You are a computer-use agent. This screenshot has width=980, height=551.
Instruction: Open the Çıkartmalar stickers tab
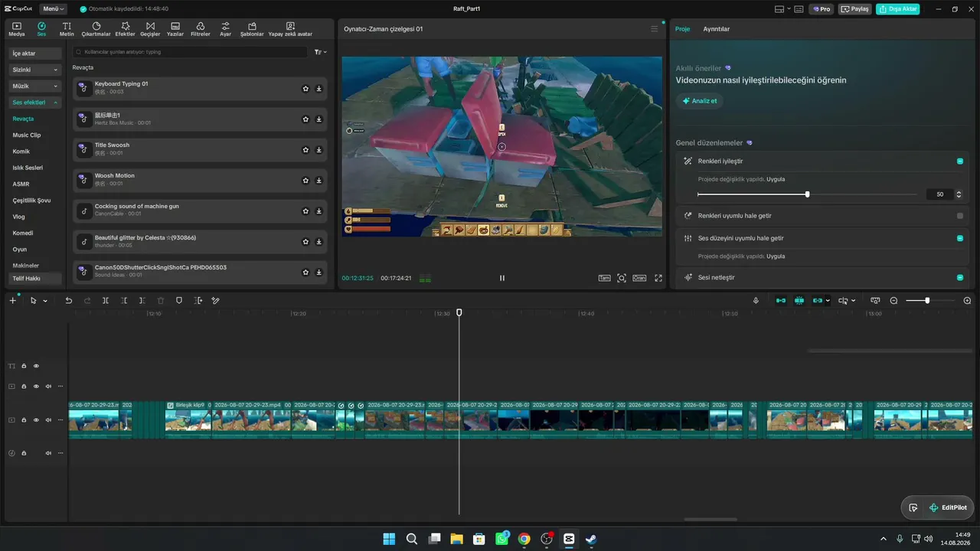click(x=96, y=29)
